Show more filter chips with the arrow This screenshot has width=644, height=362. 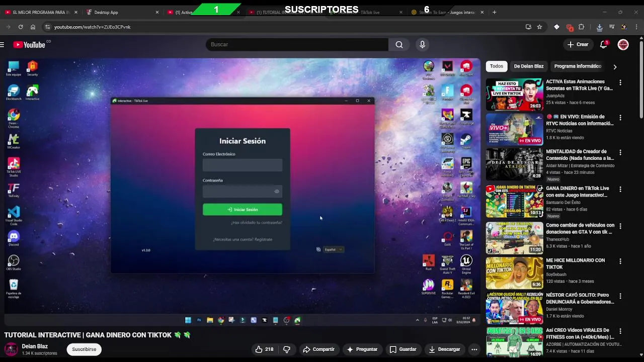(614, 66)
